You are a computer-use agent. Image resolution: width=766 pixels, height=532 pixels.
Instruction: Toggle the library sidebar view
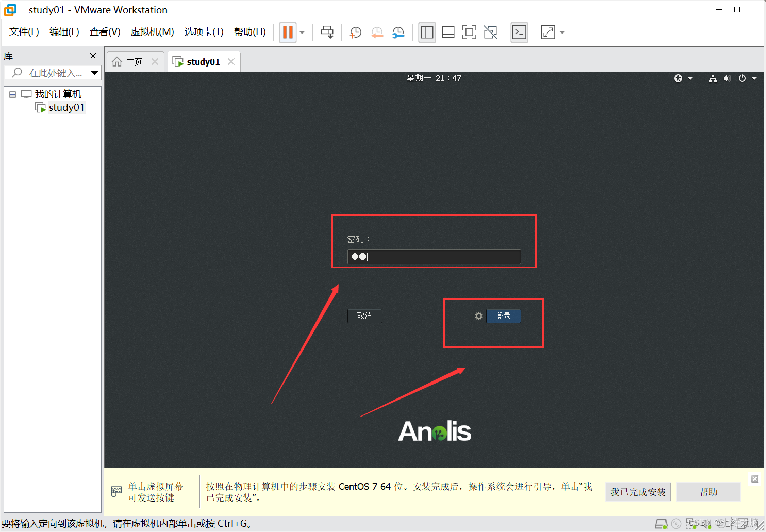click(x=427, y=32)
